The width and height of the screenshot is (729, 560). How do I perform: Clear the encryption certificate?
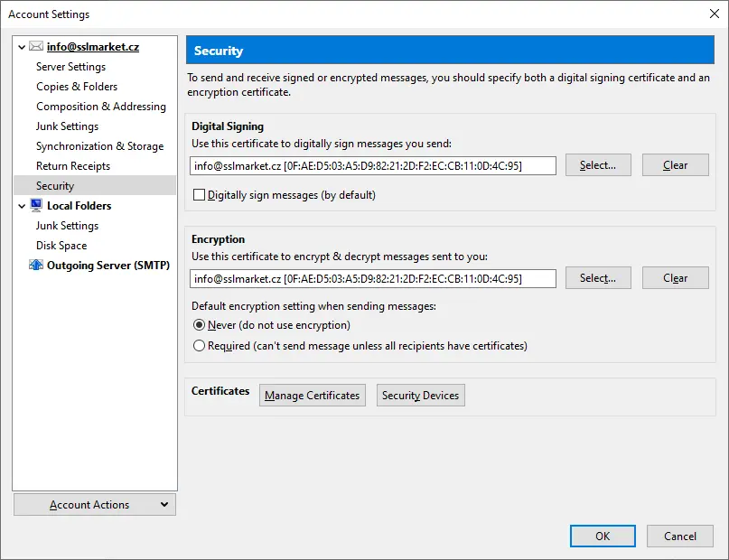pos(675,278)
